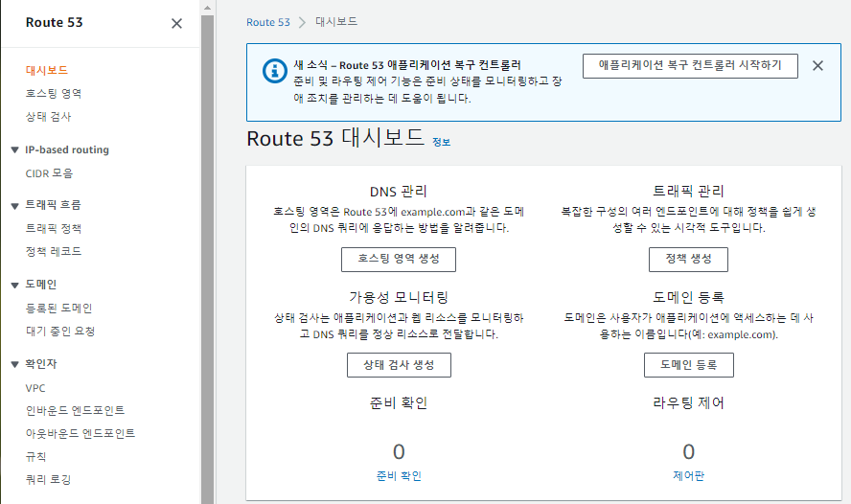Close the Route 53 navigation sidebar
851x504 pixels.
pos(176,23)
